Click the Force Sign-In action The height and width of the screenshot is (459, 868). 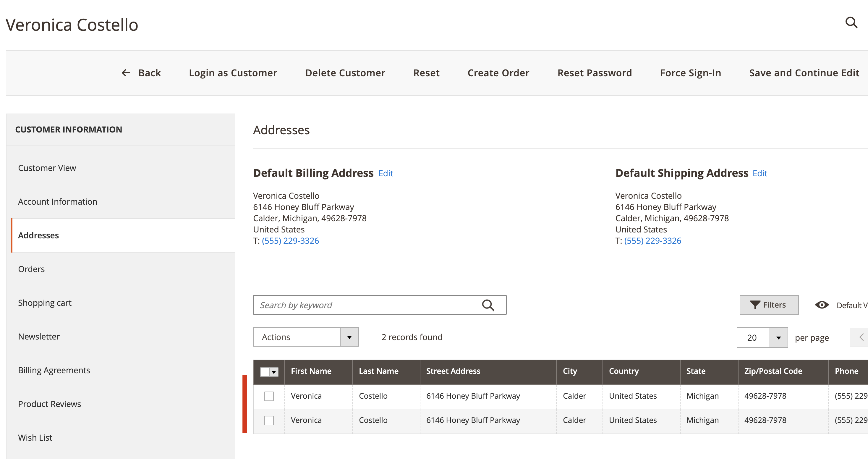click(690, 73)
